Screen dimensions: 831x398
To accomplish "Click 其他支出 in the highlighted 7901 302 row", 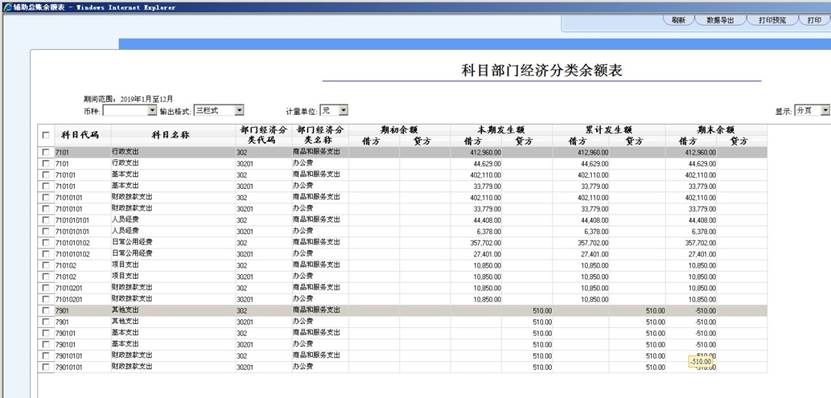I will click(125, 310).
